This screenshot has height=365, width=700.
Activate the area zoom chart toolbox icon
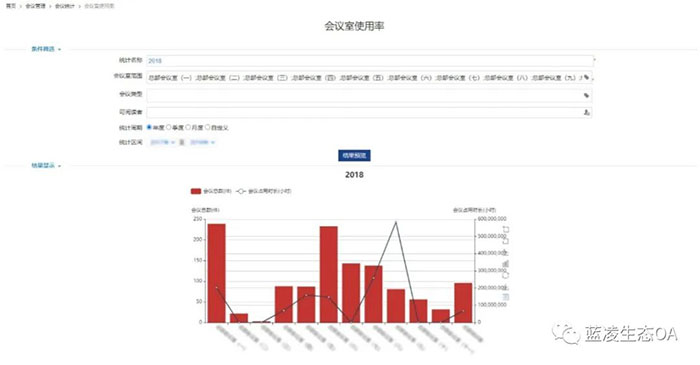506,229
